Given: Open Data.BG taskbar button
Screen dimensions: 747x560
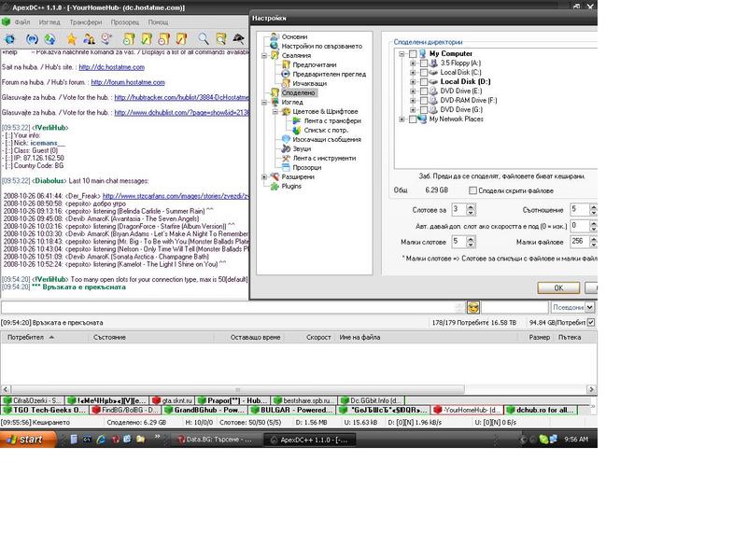Looking at the screenshot, I should [217, 440].
